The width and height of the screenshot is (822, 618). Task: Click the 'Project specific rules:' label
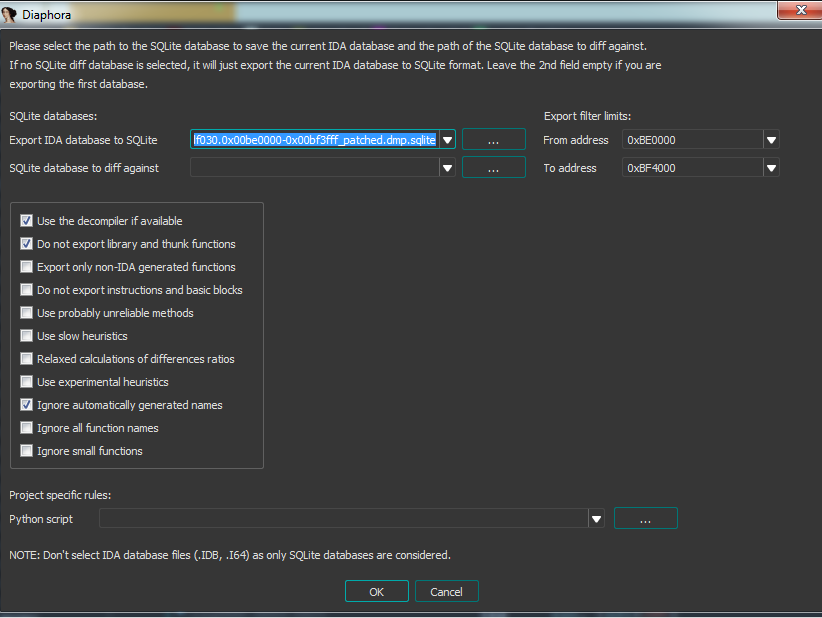click(x=60, y=495)
